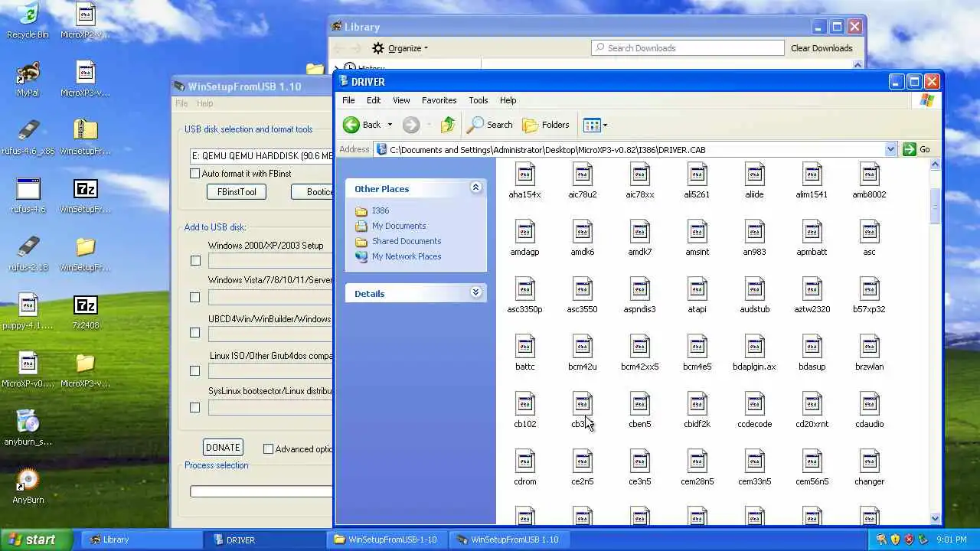Image resolution: width=980 pixels, height=551 pixels.
Task: Open the Recycle Bin desktop icon
Action: point(28,14)
